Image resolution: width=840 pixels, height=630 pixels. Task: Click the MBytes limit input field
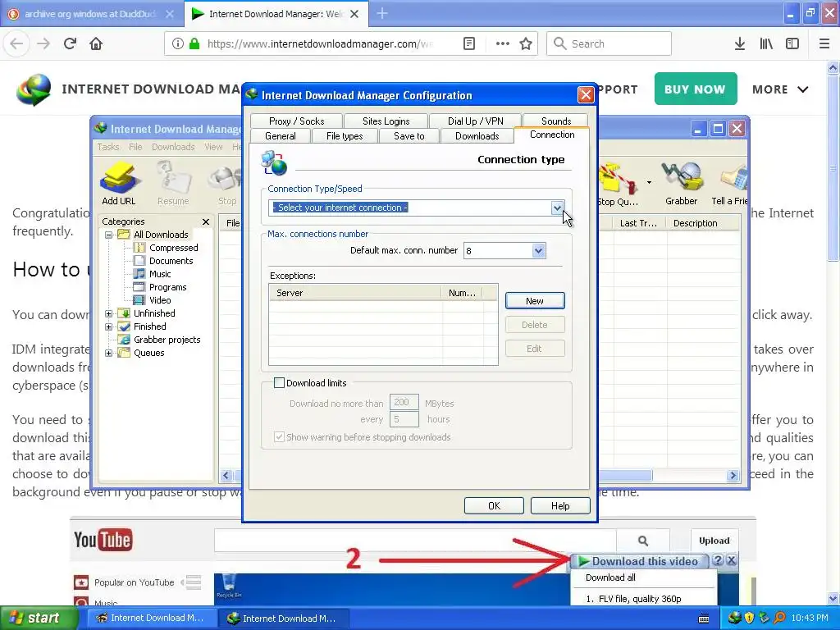click(404, 402)
